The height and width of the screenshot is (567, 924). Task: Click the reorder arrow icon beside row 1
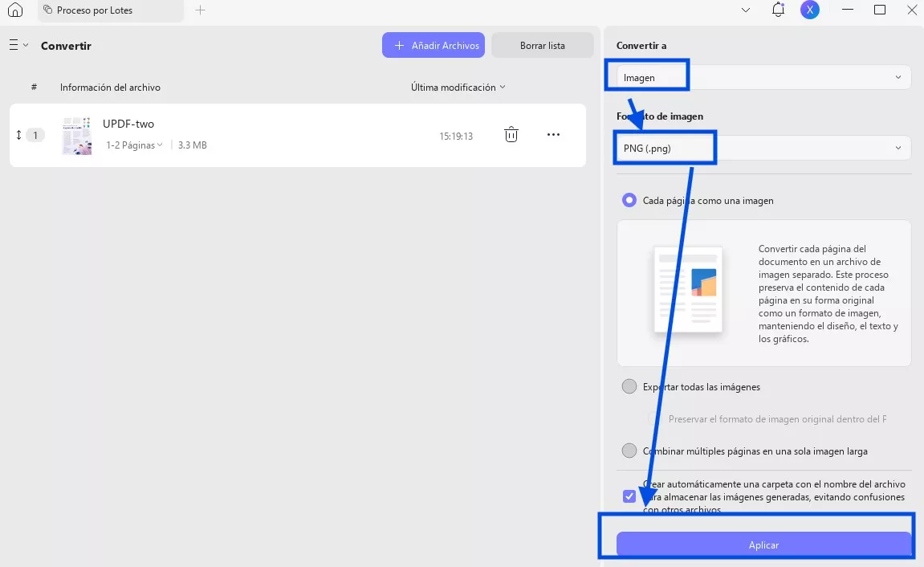18,135
